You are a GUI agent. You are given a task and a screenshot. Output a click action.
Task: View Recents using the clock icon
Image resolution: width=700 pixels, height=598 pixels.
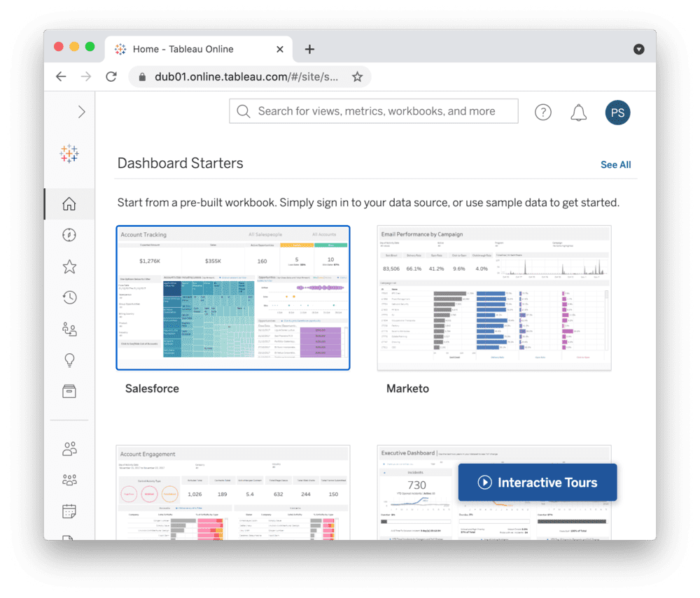point(69,297)
